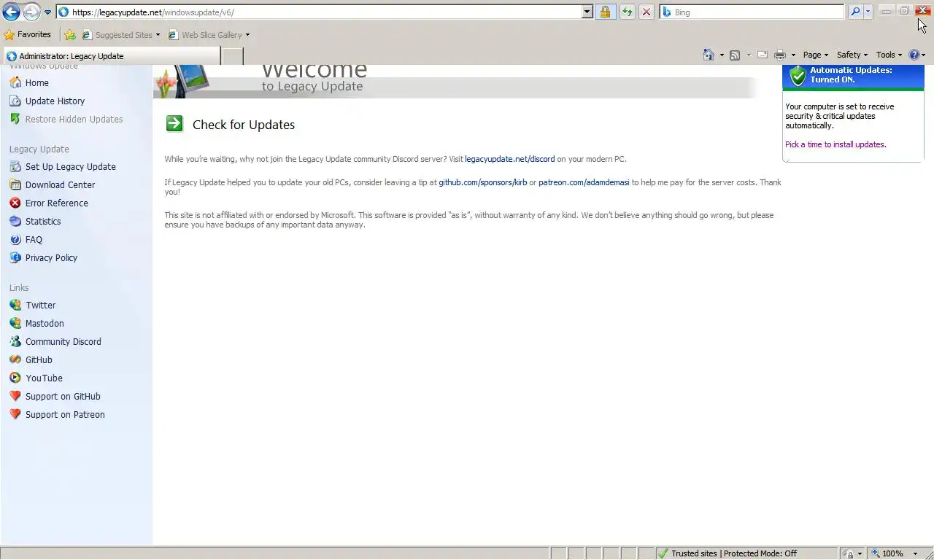
Task: Click the Home sidebar house icon
Action: tap(15, 82)
